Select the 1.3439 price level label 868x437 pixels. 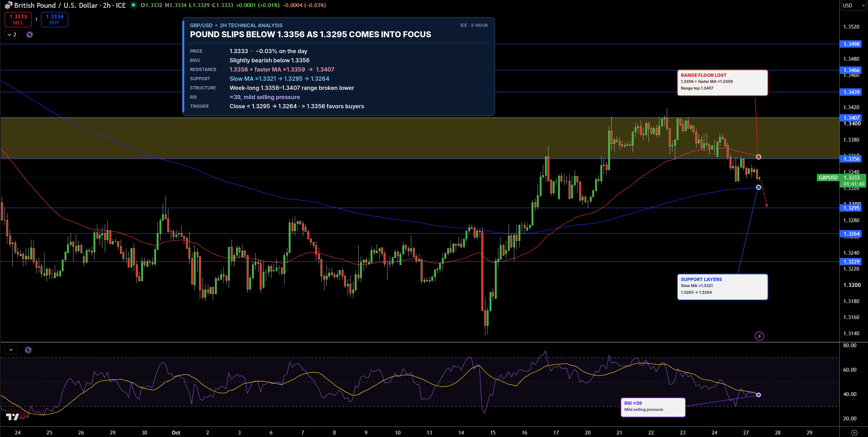coord(851,92)
